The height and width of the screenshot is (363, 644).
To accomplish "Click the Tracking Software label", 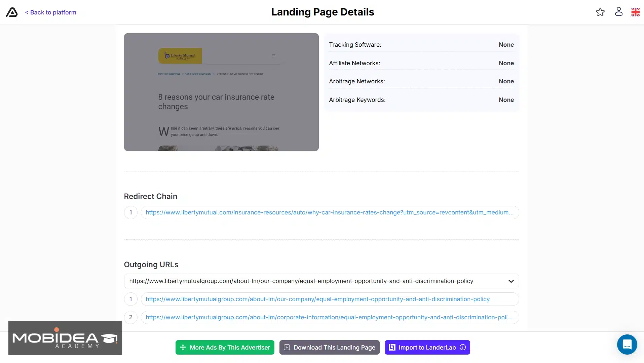I will click(355, 45).
